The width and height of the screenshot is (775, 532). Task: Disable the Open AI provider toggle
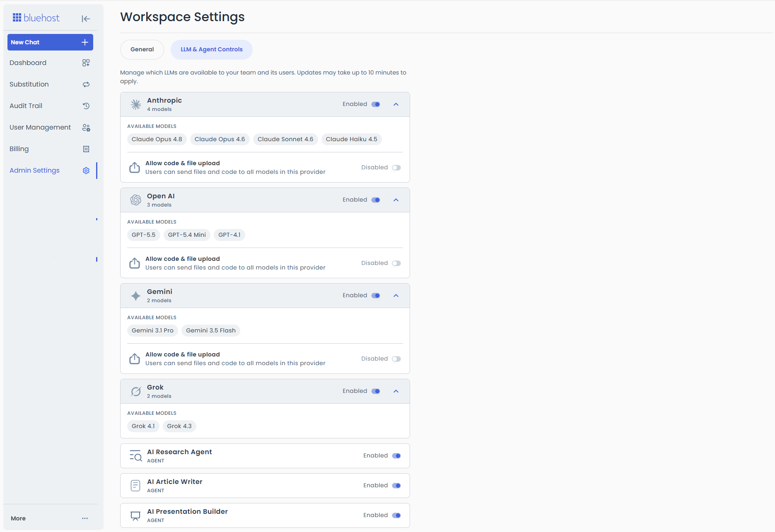coord(376,200)
